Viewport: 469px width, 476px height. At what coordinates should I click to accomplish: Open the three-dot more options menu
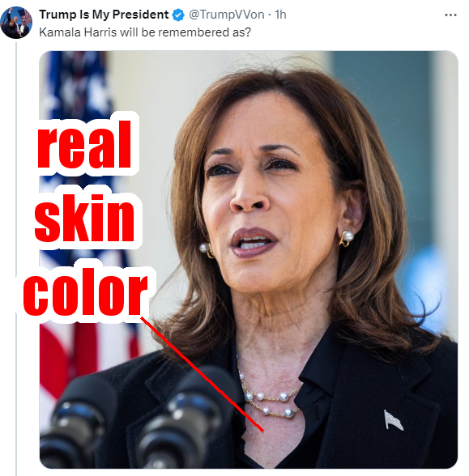[x=450, y=15]
